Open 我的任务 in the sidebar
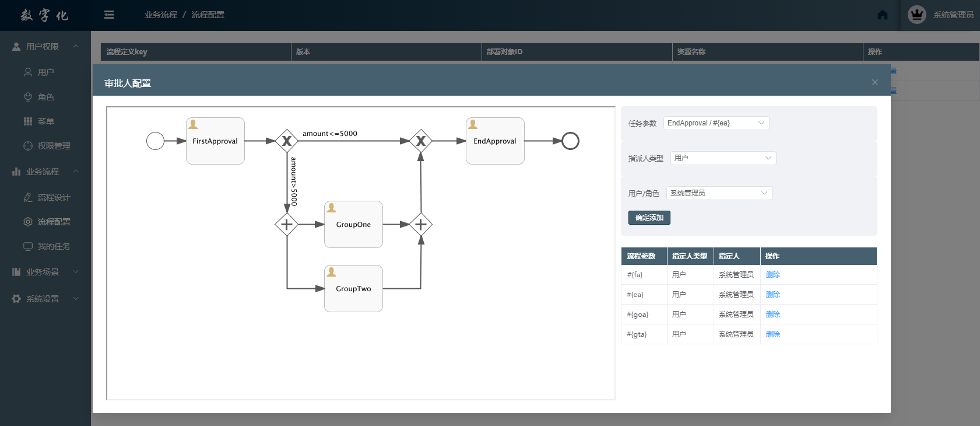980x426 pixels. [x=54, y=246]
